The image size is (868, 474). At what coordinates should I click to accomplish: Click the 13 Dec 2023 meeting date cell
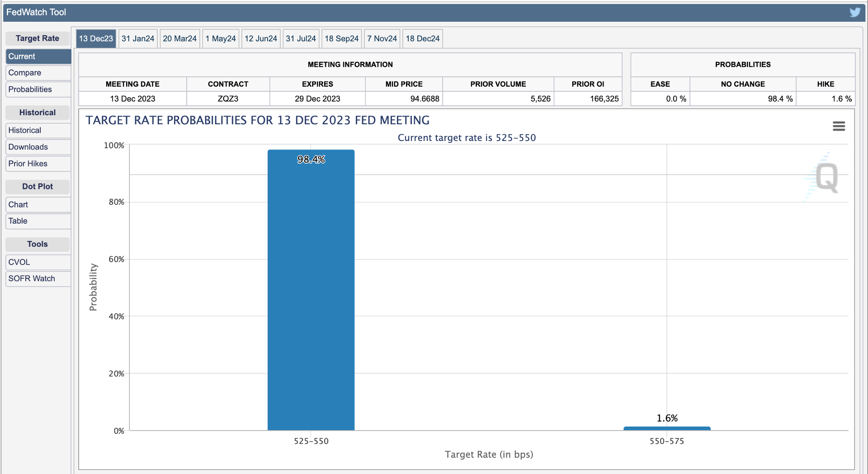(132, 99)
